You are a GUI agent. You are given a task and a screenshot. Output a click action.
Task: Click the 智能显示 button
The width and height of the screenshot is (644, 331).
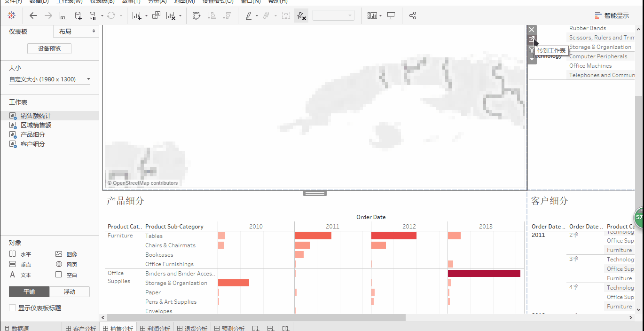click(x=612, y=16)
